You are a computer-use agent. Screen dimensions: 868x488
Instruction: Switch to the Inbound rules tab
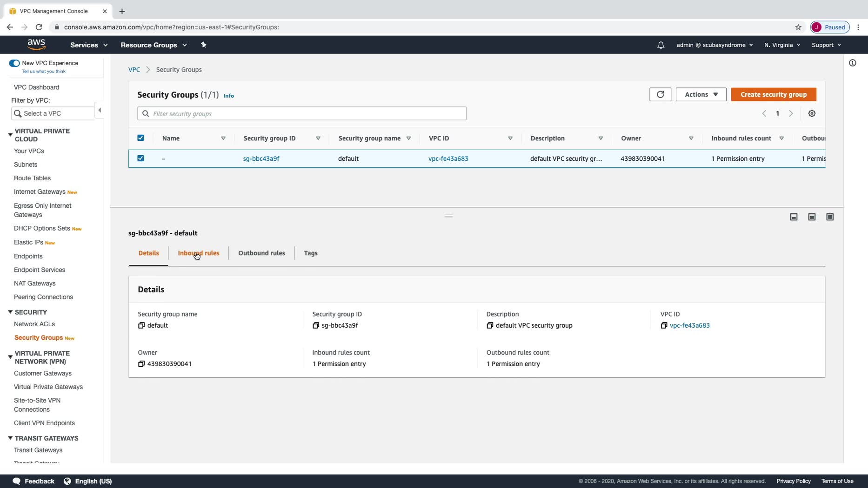tap(199, 253)
